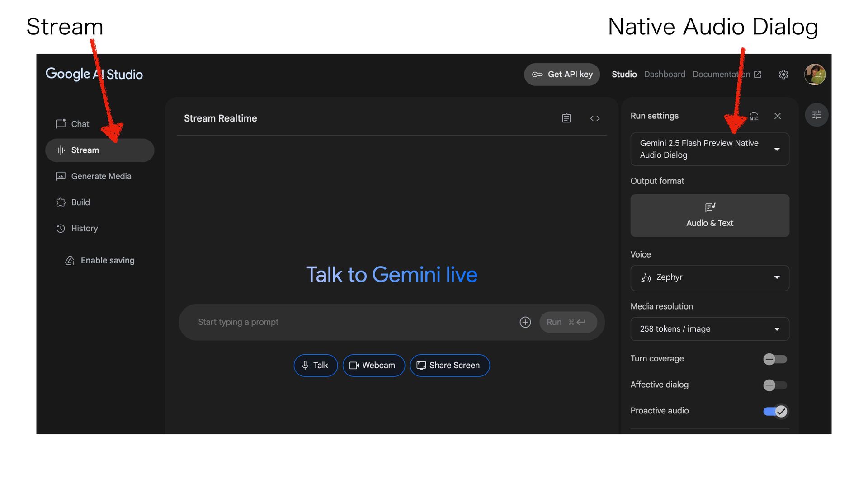Expand the Zephyr voice dropdown
The width and height of the screenshot is (868, 488).
[709, 277]
